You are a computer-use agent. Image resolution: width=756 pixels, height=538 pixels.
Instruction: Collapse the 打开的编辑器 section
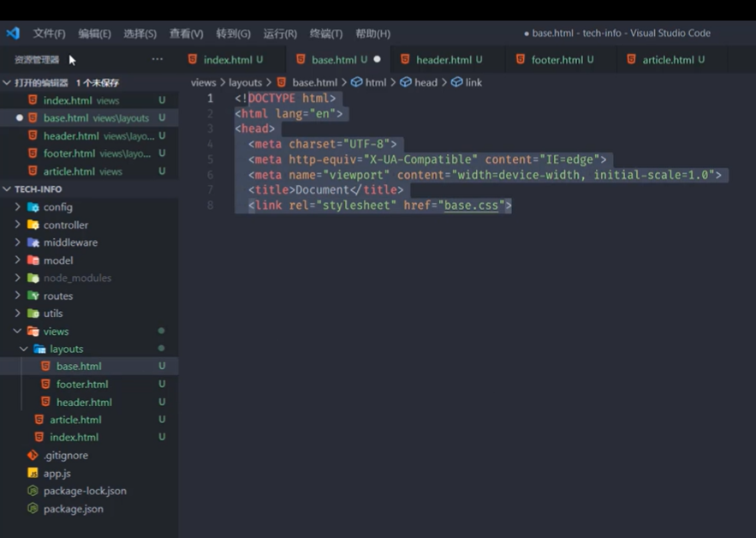7,82
